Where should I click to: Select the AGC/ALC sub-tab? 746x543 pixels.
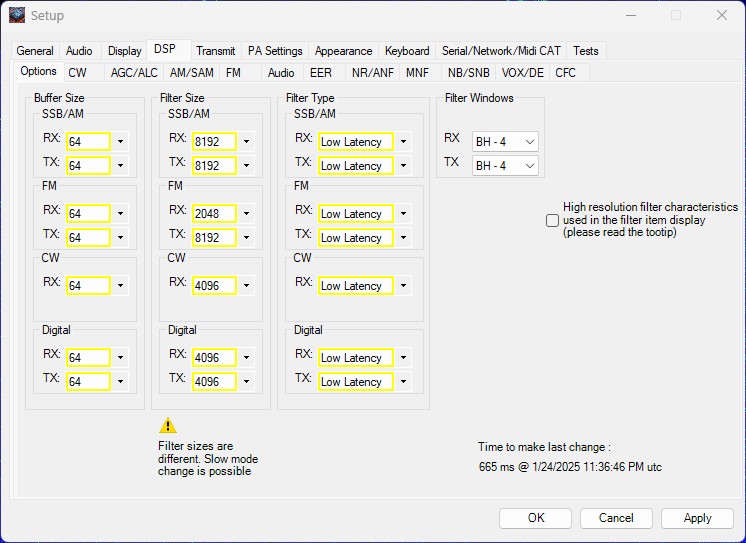tap(134, 73)
